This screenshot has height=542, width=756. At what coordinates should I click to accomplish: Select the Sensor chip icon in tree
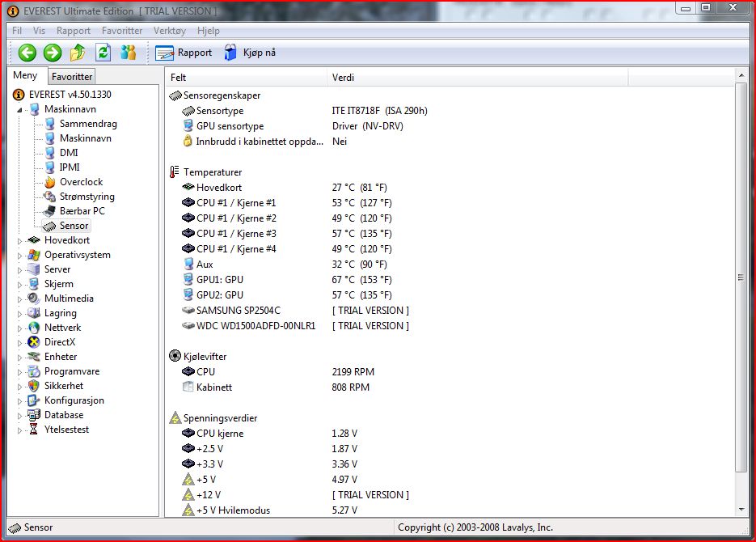[49, 226]
